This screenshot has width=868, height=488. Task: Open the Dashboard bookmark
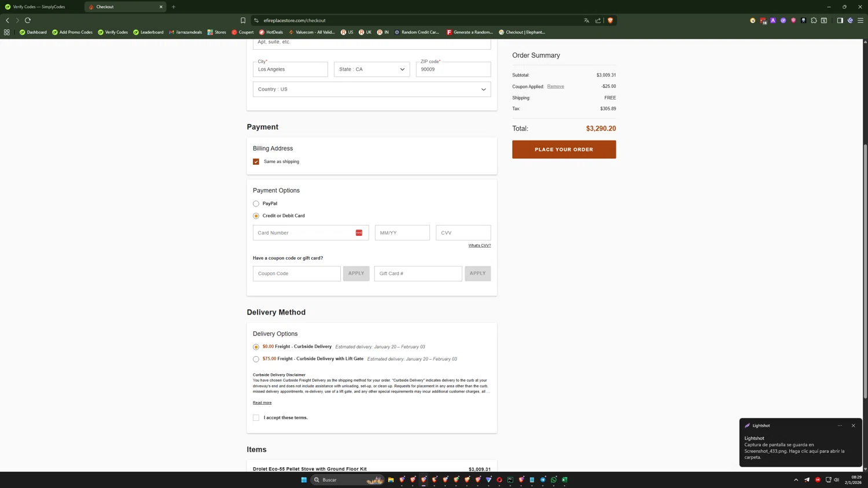pyautogui.click(x=33, y=32)
